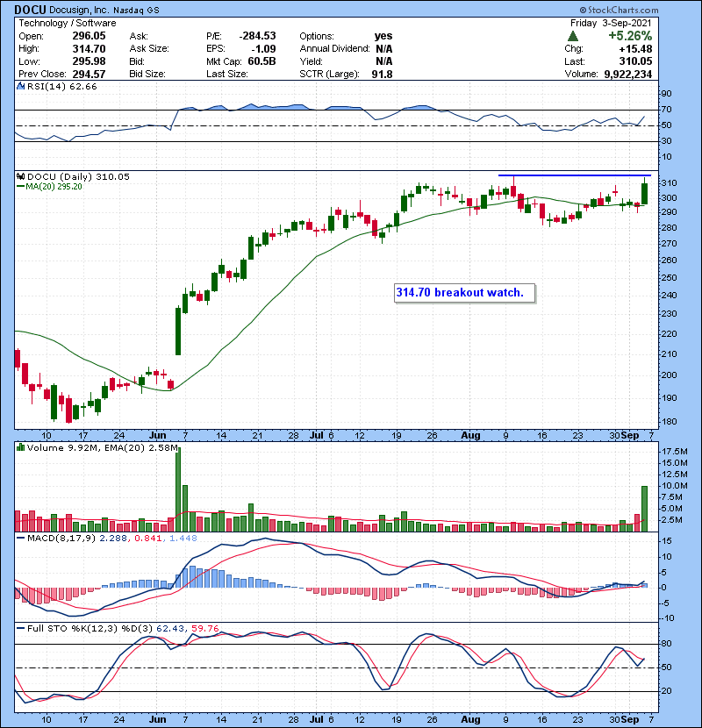702x728 pixels.
Task: Click the Open price 296.05
Action: click(89, 36)
